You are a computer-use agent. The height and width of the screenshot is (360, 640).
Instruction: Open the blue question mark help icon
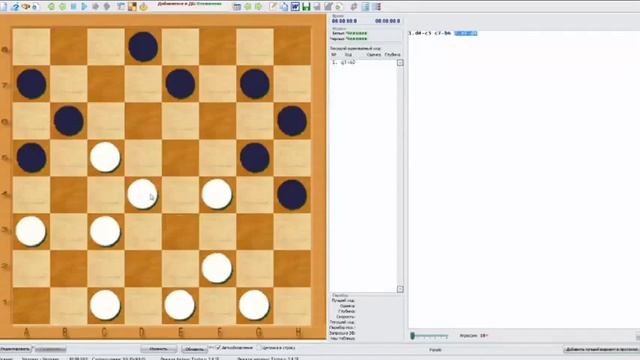point(16,7)
